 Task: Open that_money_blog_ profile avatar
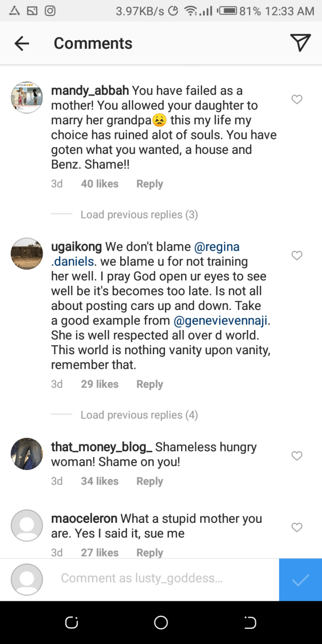click(x=27, y=453)
